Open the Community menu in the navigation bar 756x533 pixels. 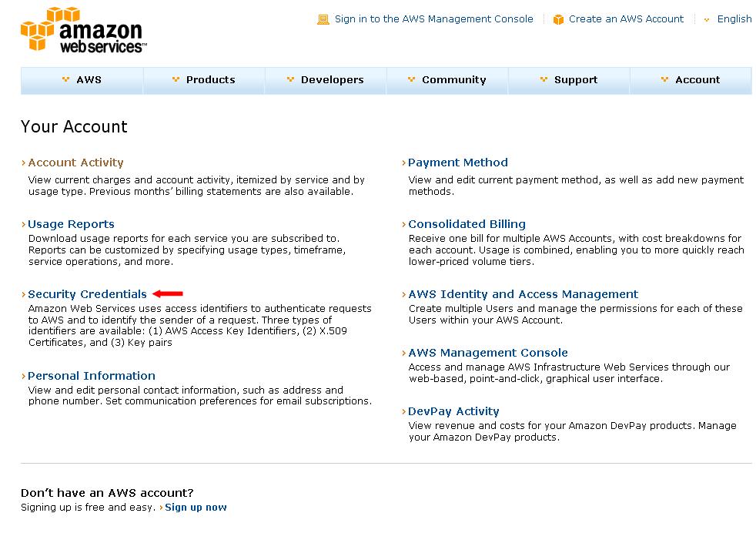[x=447, y=80]
